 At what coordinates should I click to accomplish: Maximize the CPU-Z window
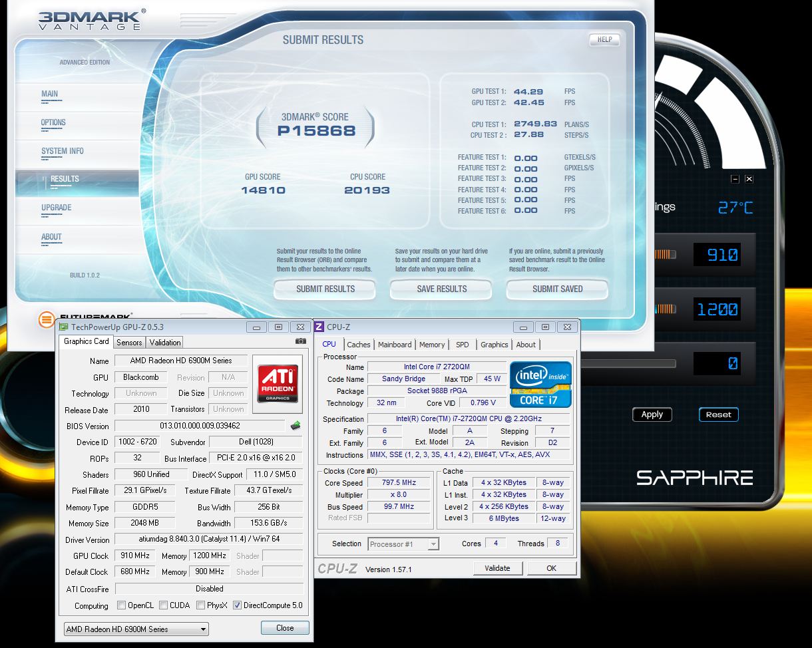tap(545, 327)
